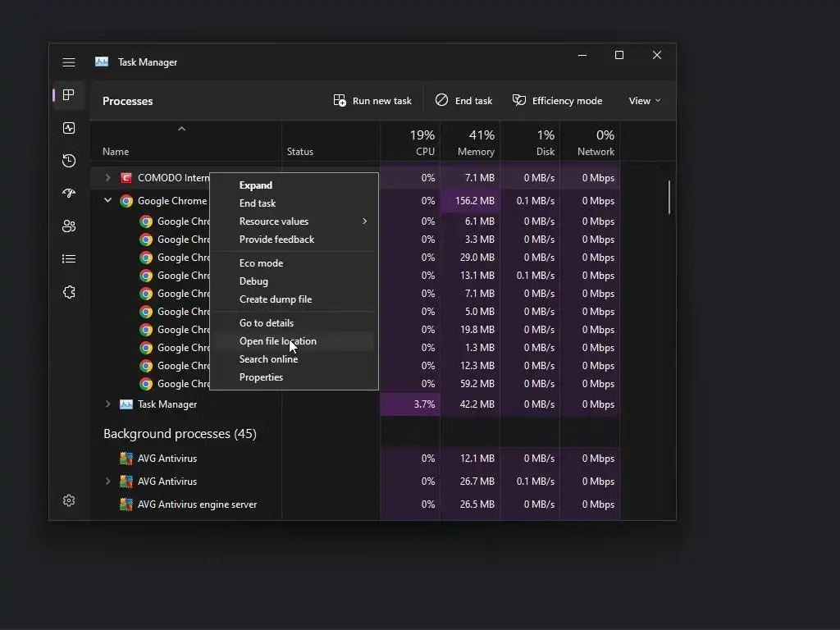Screen dimensions: 840x630
Task: Select Debug in context menu
Action: 253,281
